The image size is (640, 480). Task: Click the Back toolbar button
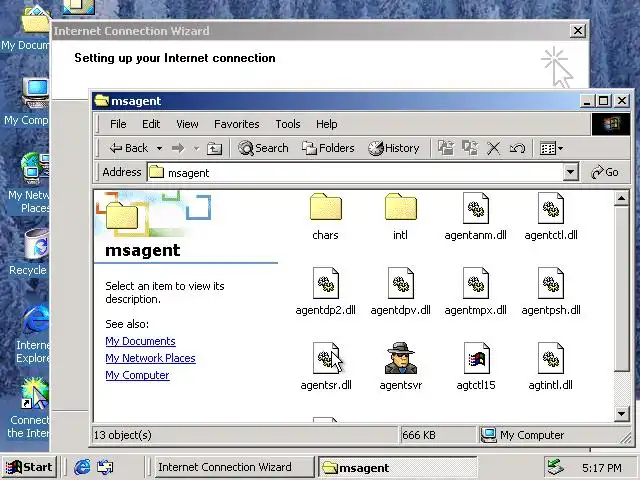[x=128, y=148]
